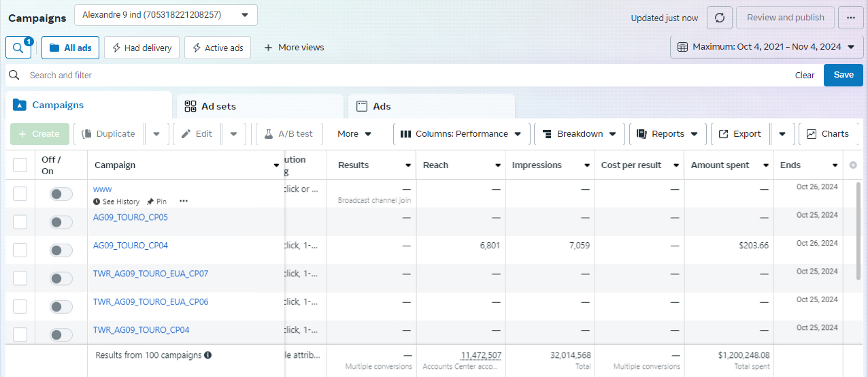Open the date range dropdown

click(x=767, y=47)
